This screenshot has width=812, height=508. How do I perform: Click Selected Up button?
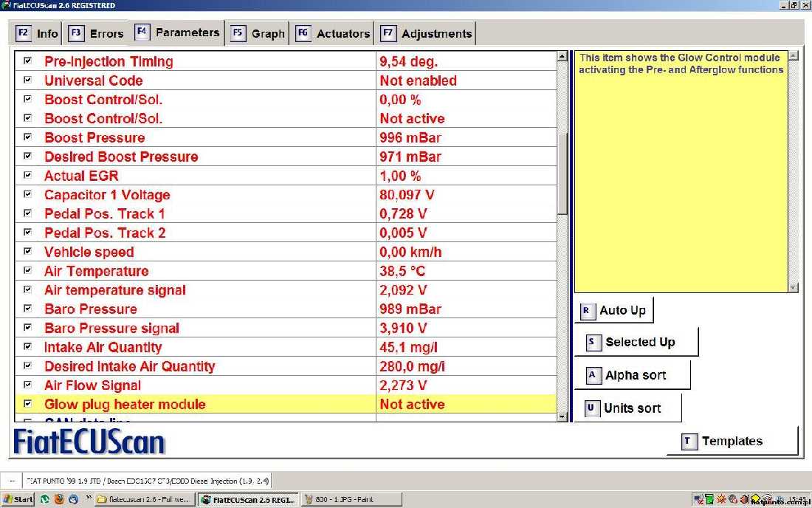click(x=636, y=342)
